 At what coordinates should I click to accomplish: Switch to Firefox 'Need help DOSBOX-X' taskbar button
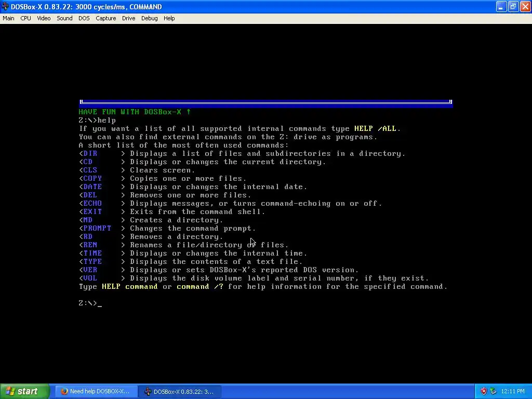click(96, 391)
